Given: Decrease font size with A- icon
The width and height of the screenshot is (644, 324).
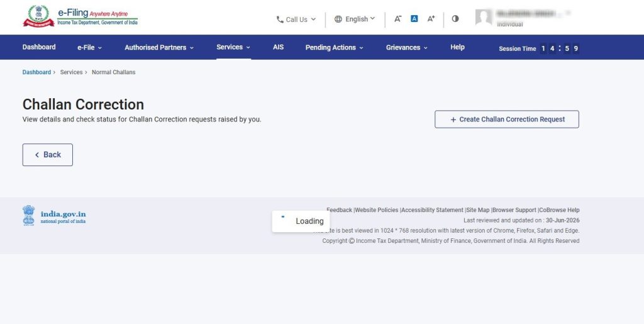Looking at the screenshot, I should (397, 19).
